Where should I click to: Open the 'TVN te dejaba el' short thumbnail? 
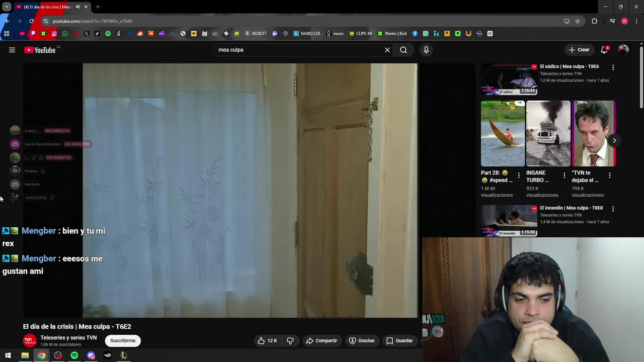click(x=593, y=133)
